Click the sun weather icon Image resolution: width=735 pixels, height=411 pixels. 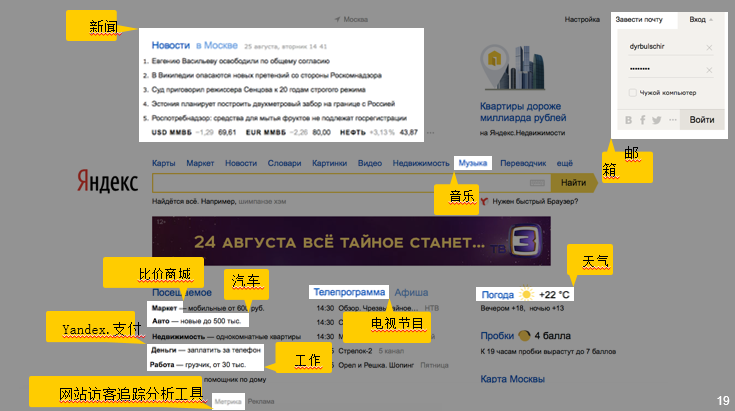[x=526, y=294]
